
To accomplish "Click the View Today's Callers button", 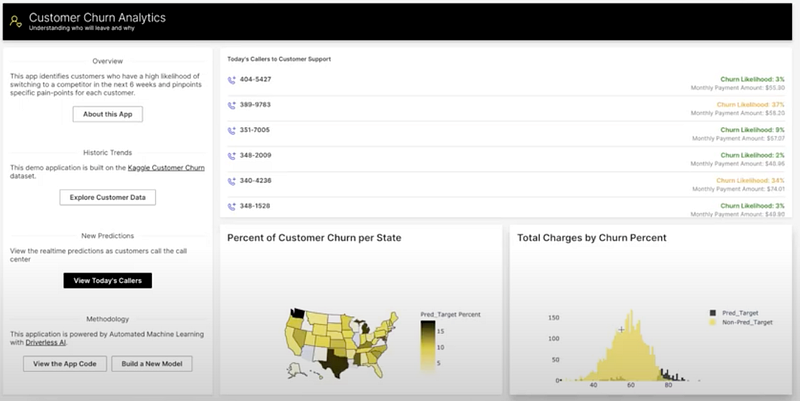I will pos(108,281).
